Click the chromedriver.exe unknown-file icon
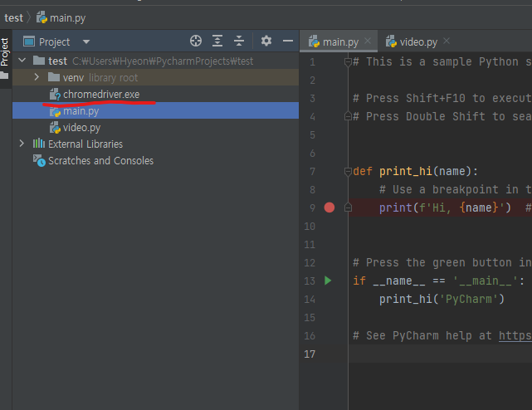 tap(55, 95)
